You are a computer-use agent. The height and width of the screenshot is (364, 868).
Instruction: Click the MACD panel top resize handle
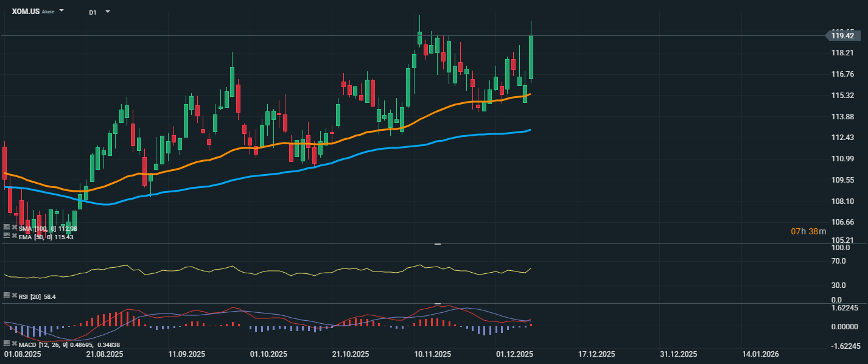point(437,303)
